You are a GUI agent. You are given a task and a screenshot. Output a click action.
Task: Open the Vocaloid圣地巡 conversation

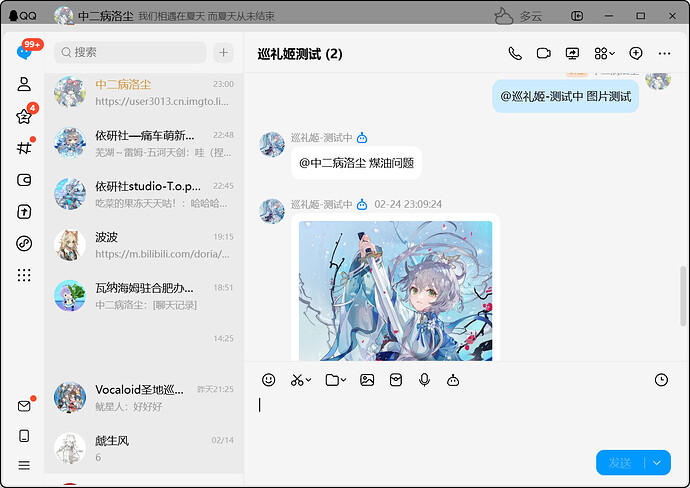144,398
